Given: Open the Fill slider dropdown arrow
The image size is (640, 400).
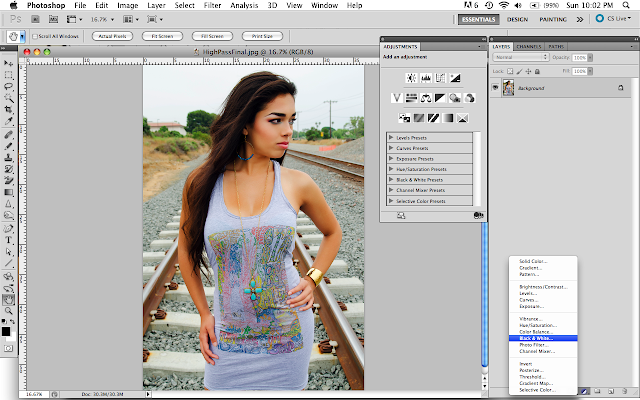Looking at the screenshot, I should (590, 71).
